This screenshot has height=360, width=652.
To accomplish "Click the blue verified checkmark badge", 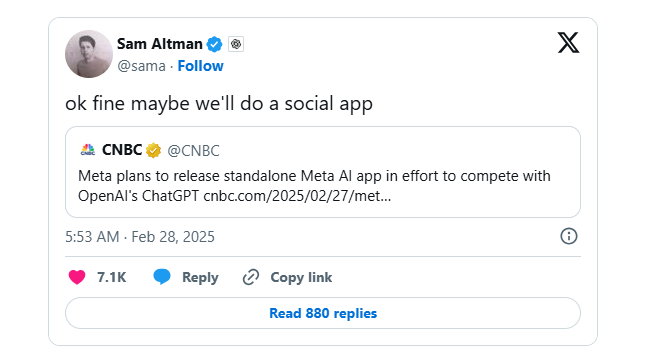I will (215, 44).
